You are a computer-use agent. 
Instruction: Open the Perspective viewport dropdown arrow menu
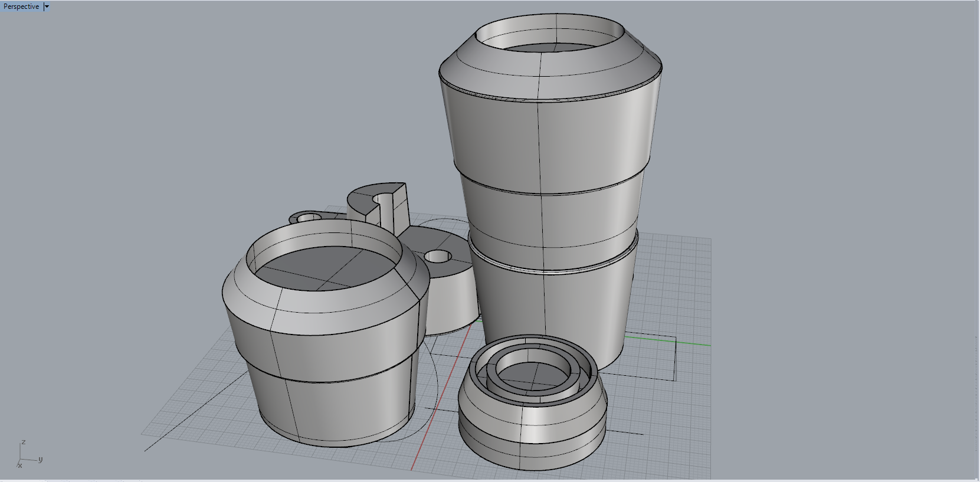click(47, 6)
